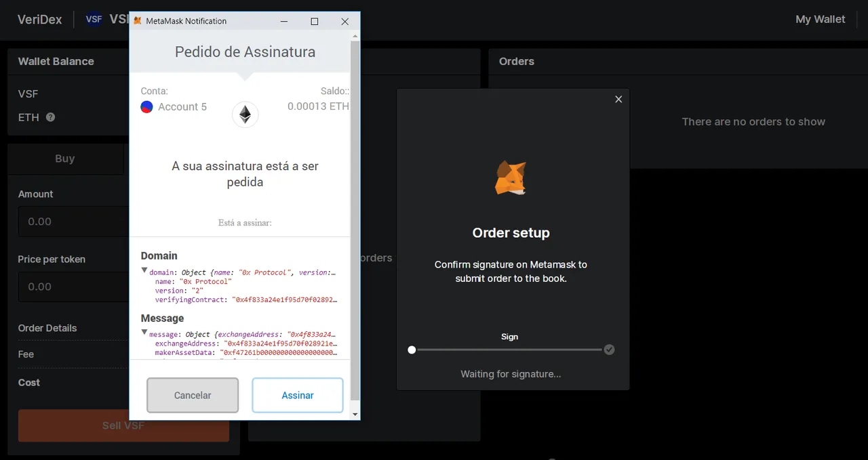This screenshot has width=868, height=460.
Task: Click the Price per token input field
Action: 75,287
